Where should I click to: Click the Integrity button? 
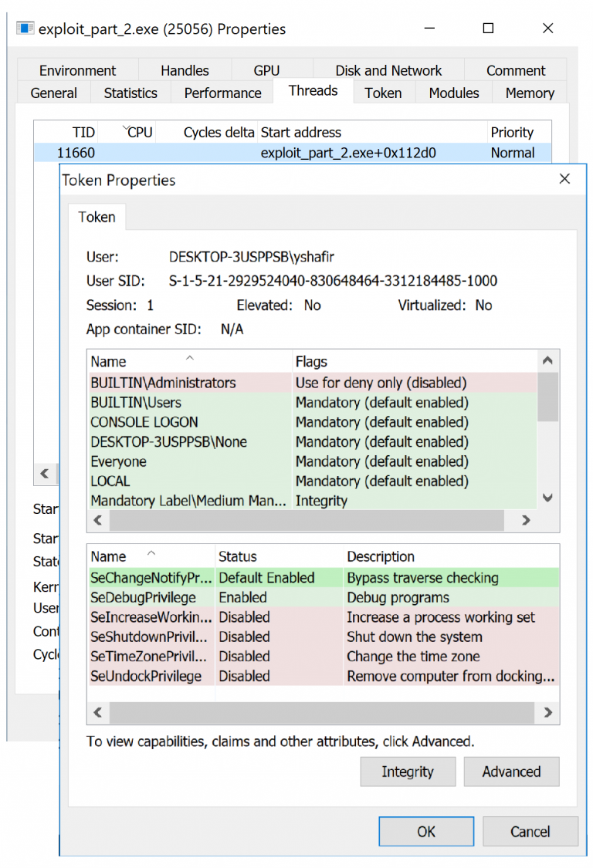click(x=408, y=772)
